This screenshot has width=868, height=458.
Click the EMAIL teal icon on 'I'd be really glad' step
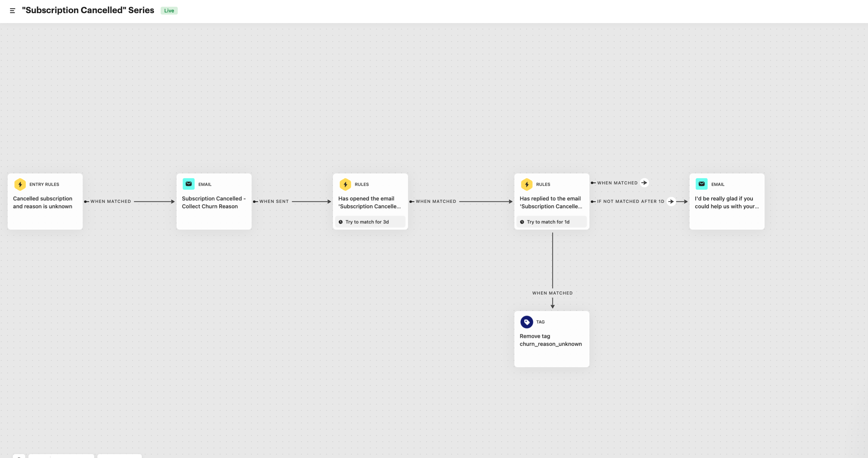(x=702, y=184)
